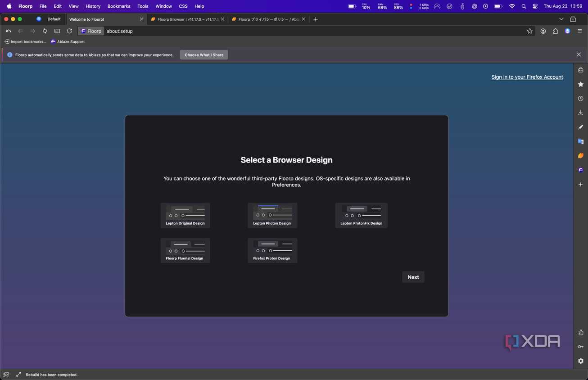
Task: Open the Ablaze Support bookmark
Action: [x=68, y=42]
